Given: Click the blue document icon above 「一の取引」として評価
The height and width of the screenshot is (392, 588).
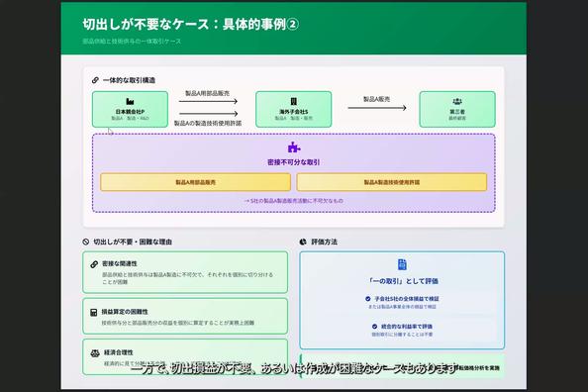Looking at the screenshot, I should pyautogui.click(x=402, y=264).
